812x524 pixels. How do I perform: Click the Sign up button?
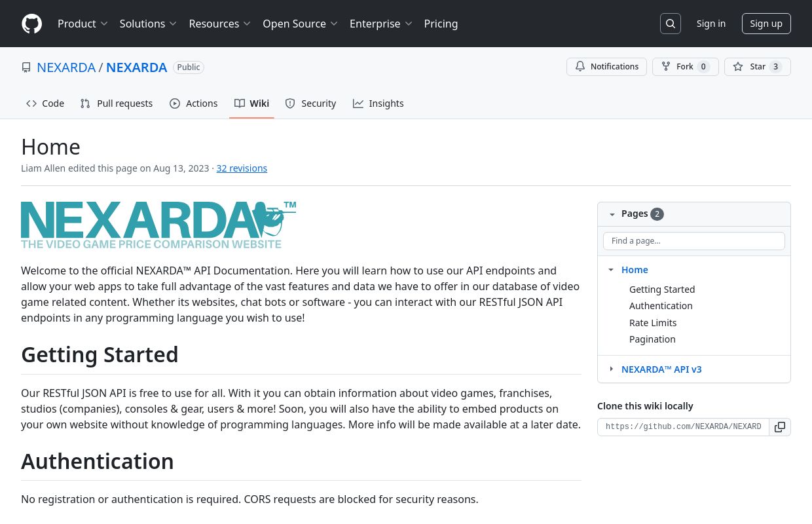(x=766, y=24)
